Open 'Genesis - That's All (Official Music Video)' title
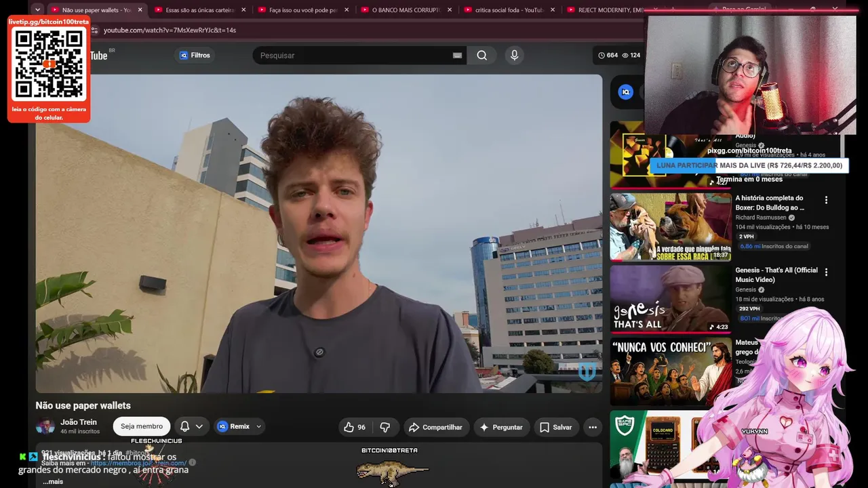This screenshot has height=488, width=868. coord(776,274)
